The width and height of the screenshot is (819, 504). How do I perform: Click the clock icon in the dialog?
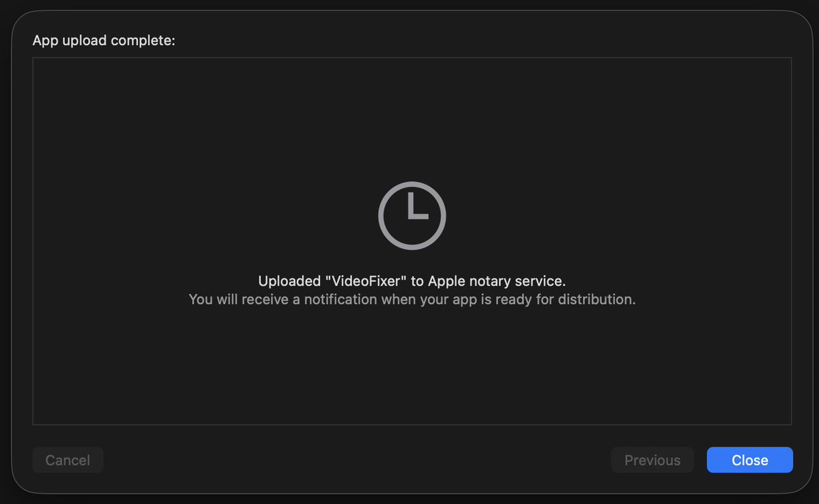pos(412,216)
